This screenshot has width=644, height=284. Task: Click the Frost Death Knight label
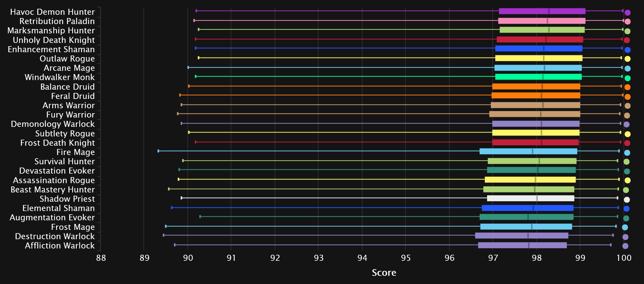click(58, 143)
